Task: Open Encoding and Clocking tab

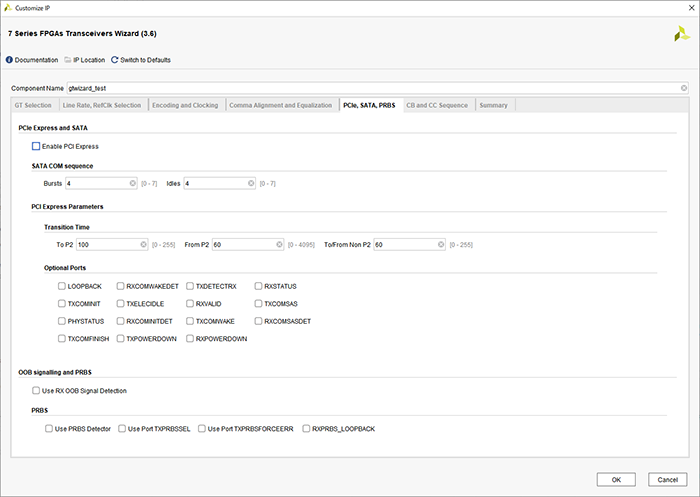Action: pyautogui.click(x=185, y=105)
